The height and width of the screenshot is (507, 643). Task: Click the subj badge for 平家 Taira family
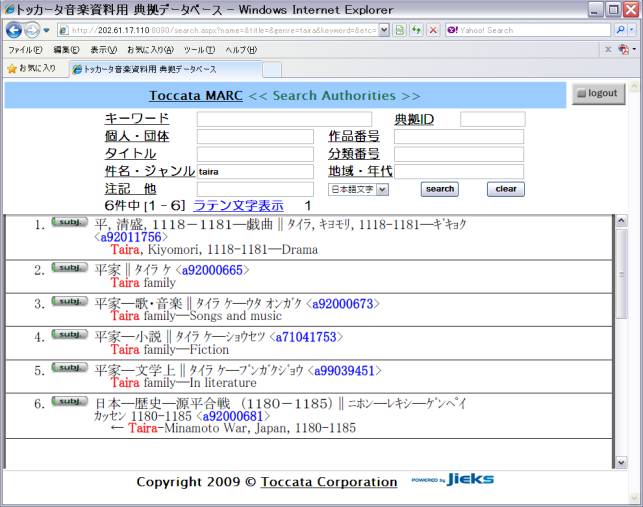[x=70, y=267]
